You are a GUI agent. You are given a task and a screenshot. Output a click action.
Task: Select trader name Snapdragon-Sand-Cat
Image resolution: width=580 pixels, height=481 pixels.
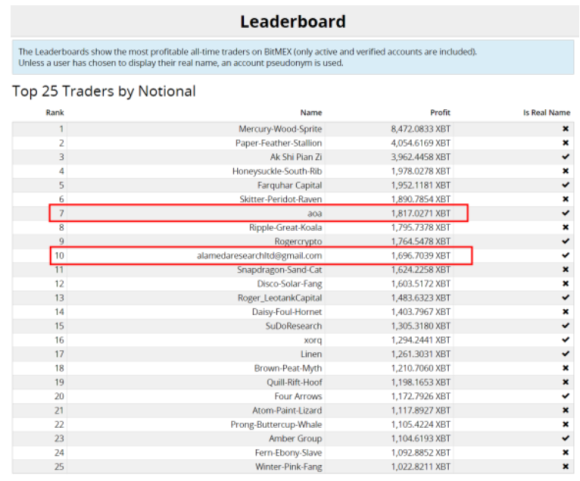(x=279, y=270)
